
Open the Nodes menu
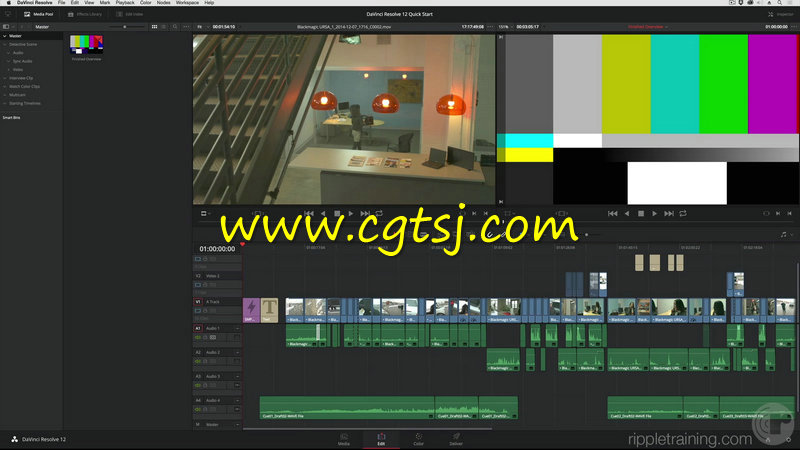click(x=163, y=3)
